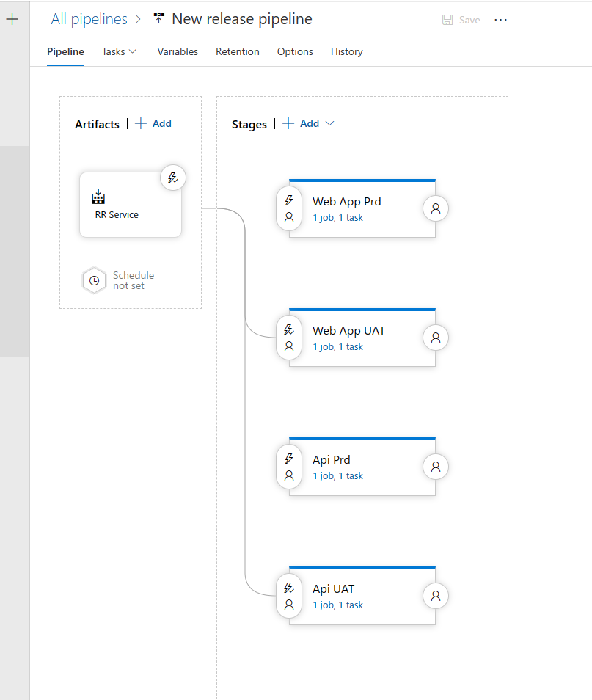
Task: Open pre-deployment conditions for Api Prd
Action: pos(289,466)
